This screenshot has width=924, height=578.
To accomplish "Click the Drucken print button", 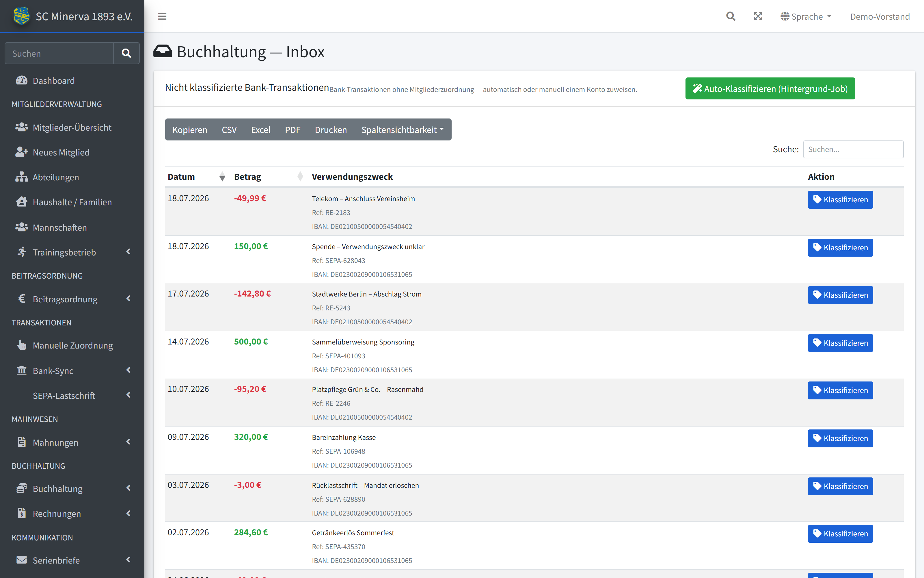I will (x=331, y=129).
